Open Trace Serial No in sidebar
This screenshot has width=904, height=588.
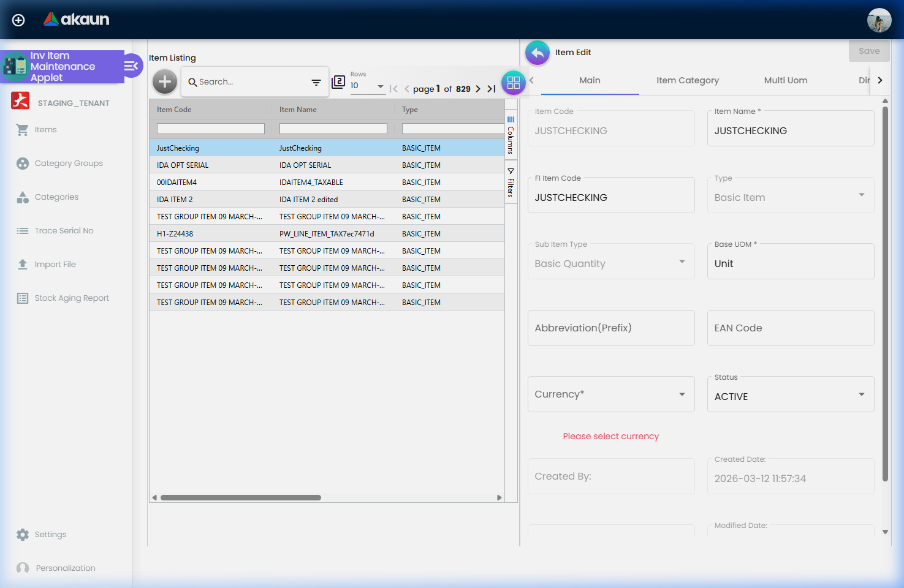pos(64,231)
